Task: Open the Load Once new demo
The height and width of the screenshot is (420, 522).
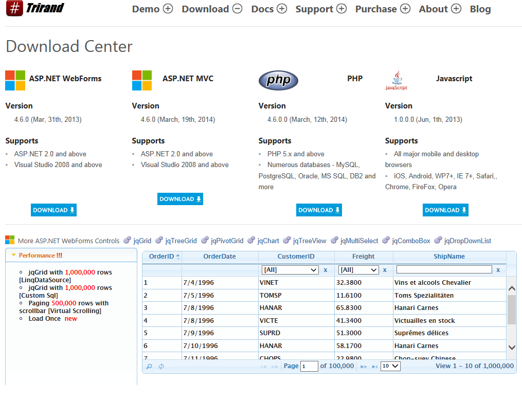Action: point(52,319)
